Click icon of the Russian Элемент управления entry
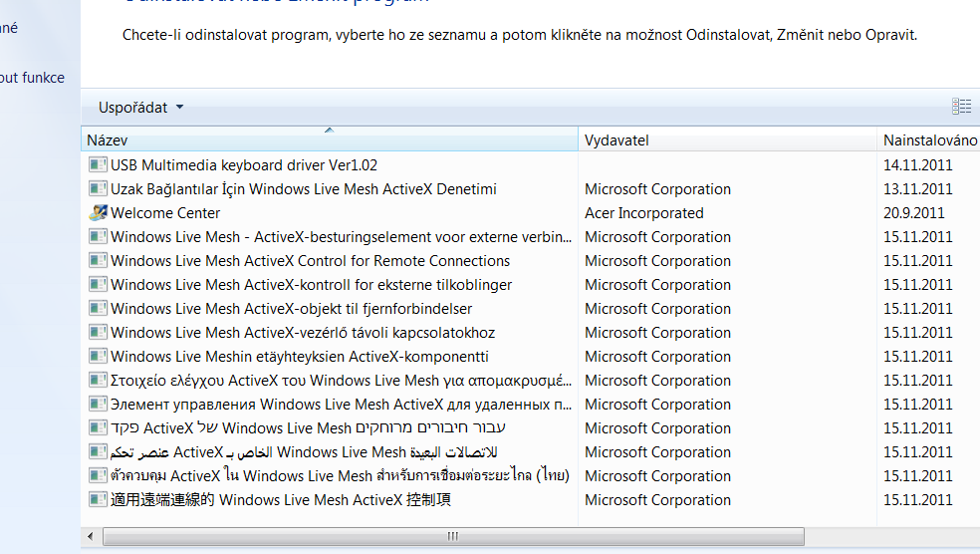This screenshot has height=554, width=980. 98,404
